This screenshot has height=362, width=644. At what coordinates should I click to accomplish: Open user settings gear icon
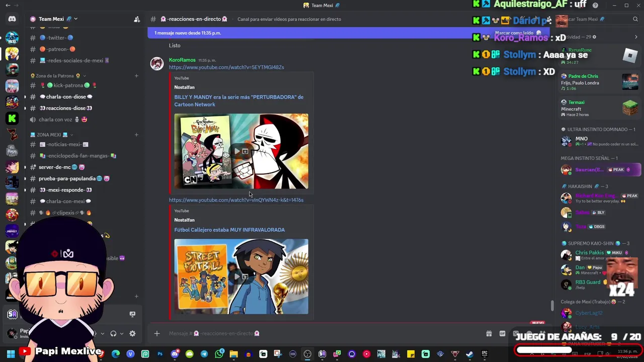(132, 333)
